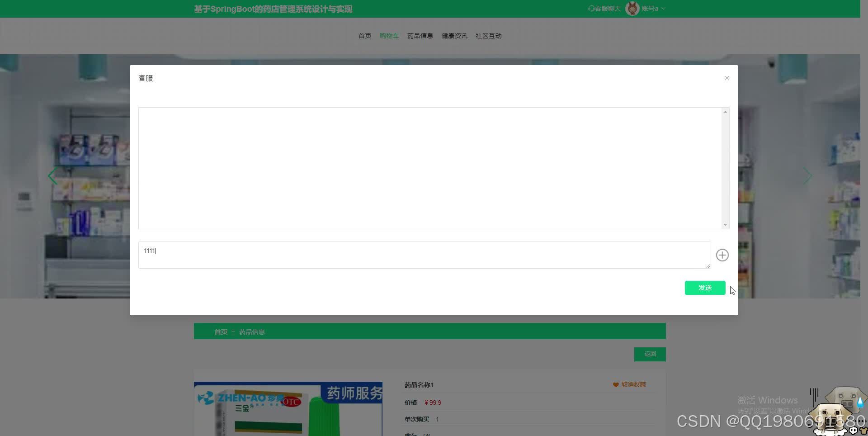
Task: Click the right carousel arrow
Action: click(x=807, y=176)
